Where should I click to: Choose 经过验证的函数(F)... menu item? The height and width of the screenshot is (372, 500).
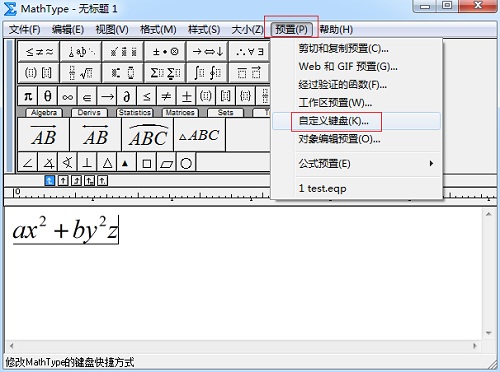tap(357, 85)
